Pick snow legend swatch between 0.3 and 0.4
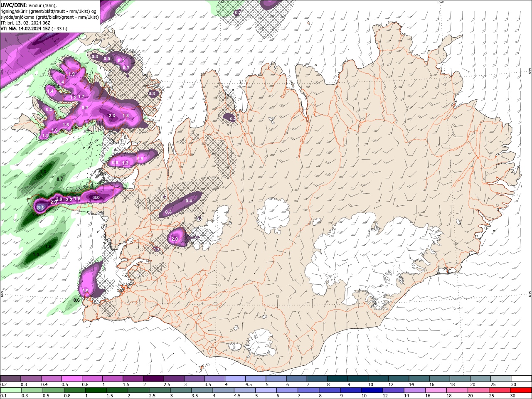532x399 pixels. [x=31, y=378]
